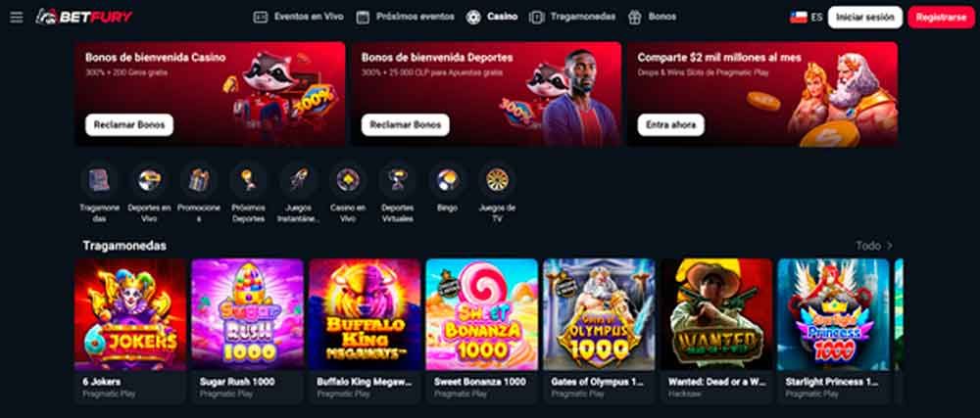Select the Deportes en Vivo category icon
This screenshot has height=418, width=980.
pyautogui.click(x=149, y=180)
